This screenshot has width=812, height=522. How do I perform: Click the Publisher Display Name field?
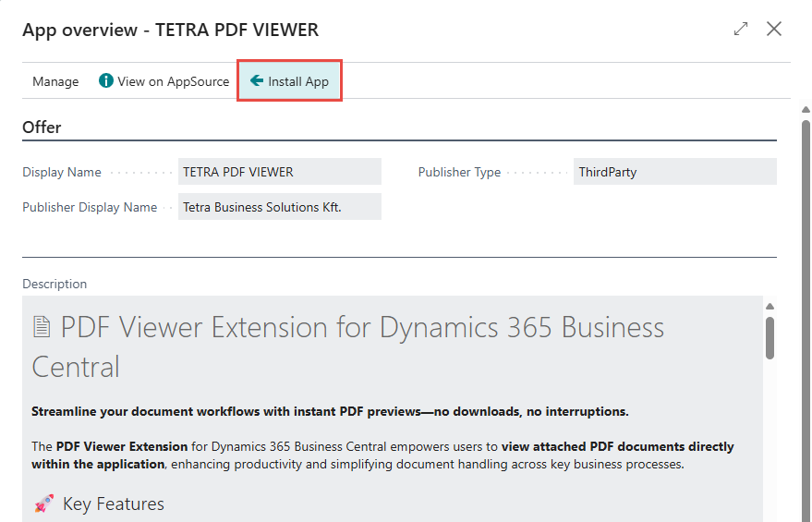pyautogui.click(x=280, y=207)
